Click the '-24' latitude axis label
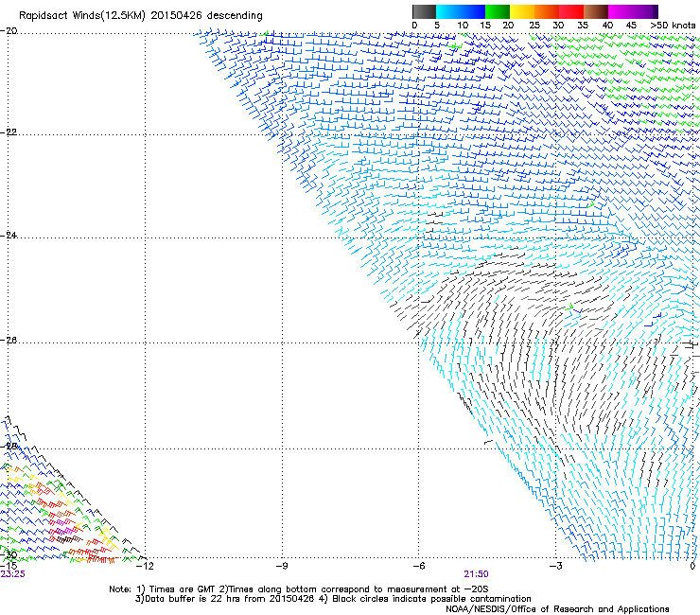This screenshot has height=615, width=700. click(9, 235)
